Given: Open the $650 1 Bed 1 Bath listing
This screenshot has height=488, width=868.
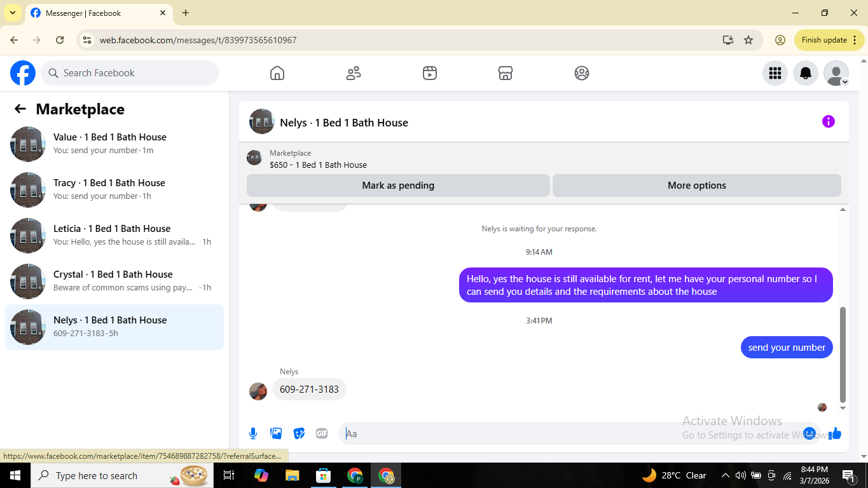Looking at the screenshot, I should point(318,165).
